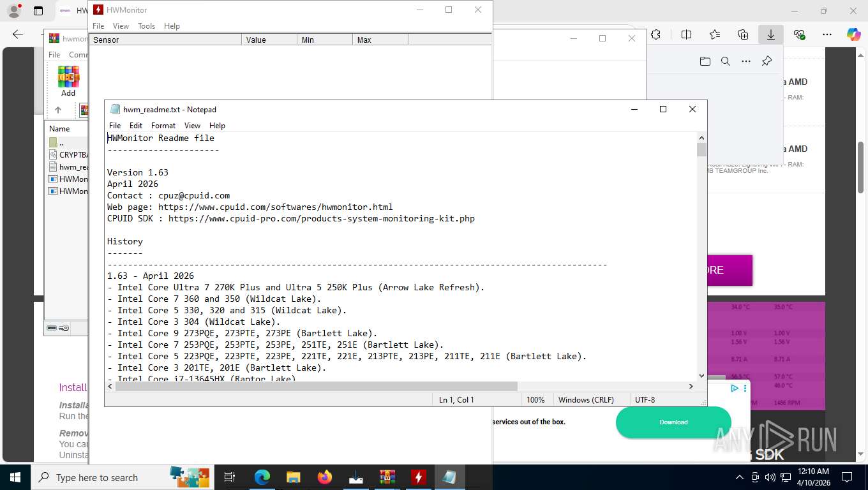The height and width of the screenshot is (490, 868).
Task: Open Edge browser extensions puzzle icon
Action: tap(655, 34)
